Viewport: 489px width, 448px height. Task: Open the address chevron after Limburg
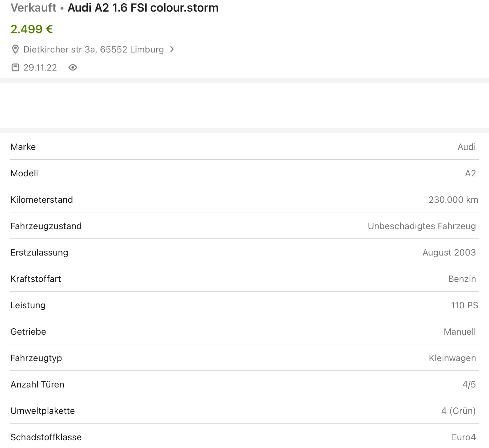click(172, 49)
